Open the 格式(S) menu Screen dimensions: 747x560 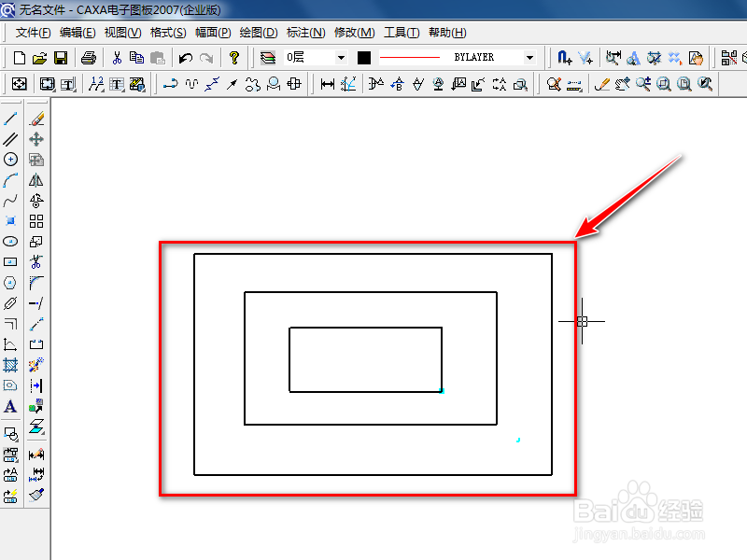pos(168,33)
